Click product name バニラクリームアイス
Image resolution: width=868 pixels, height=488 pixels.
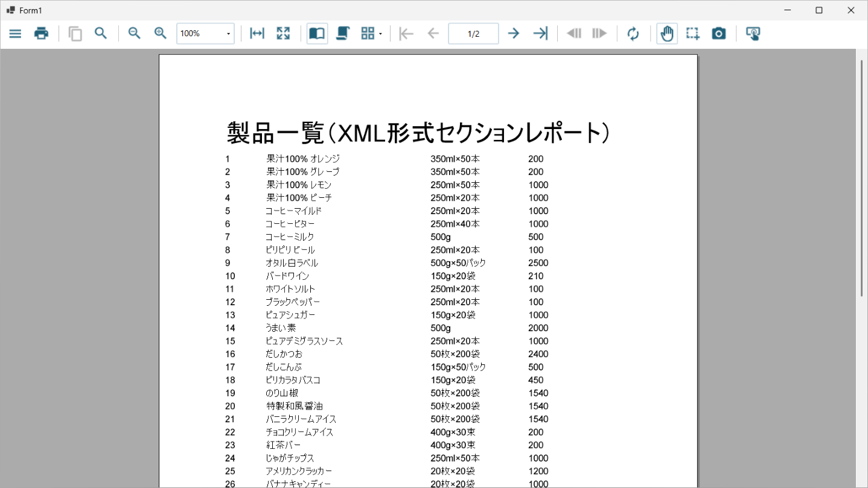tap(301, 419)
